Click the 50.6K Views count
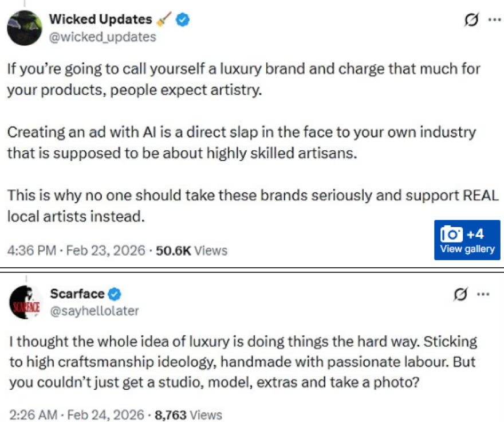This screenshot has height=422, width=504. click(191, 251)
